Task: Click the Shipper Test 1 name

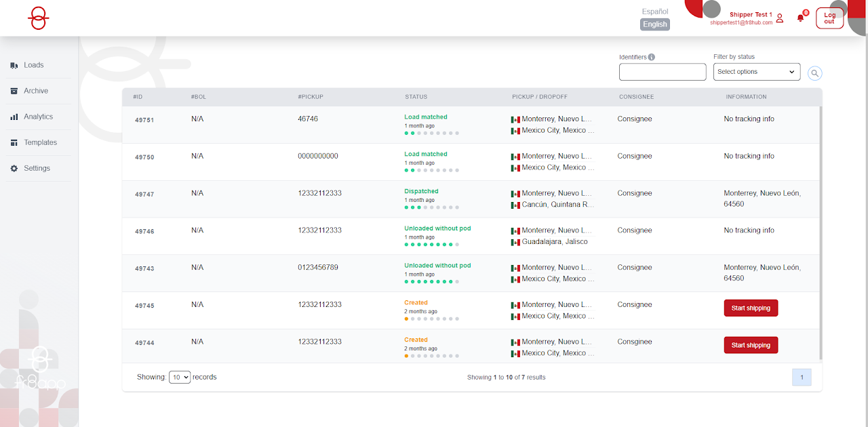Action: click(x=751, y=14)
